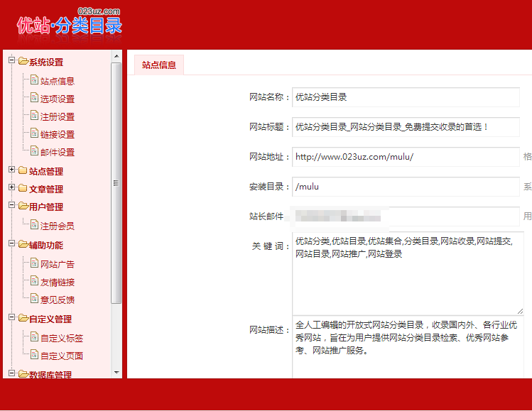Collapse the 辅助功能 tree node

pyautogui.click(x=12, y=243)
